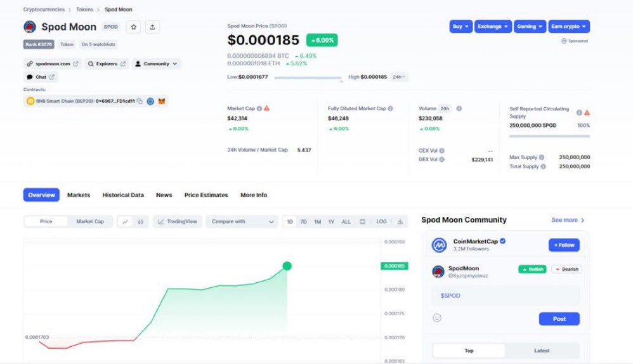Select the ALL chart range

[x=346, y=221]
